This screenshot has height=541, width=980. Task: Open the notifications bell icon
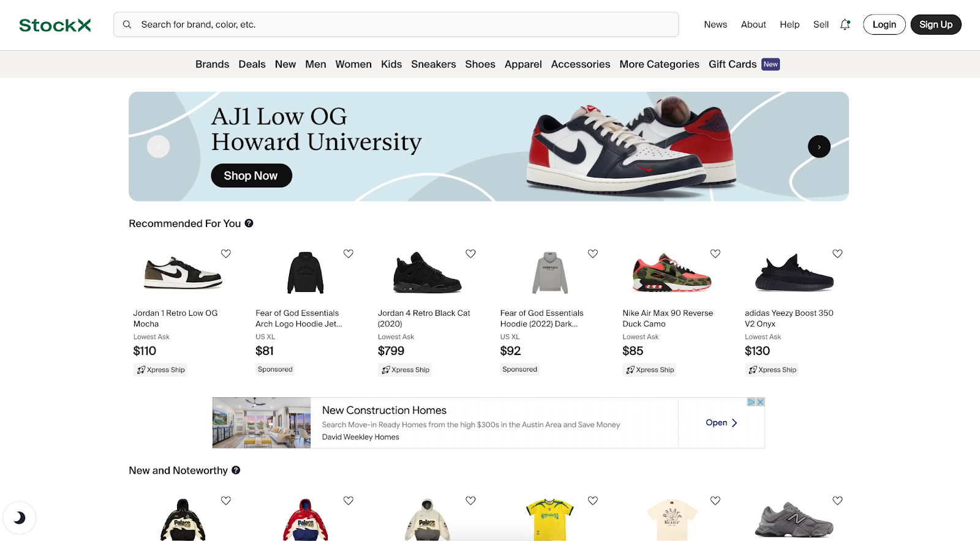pos(845,24)
